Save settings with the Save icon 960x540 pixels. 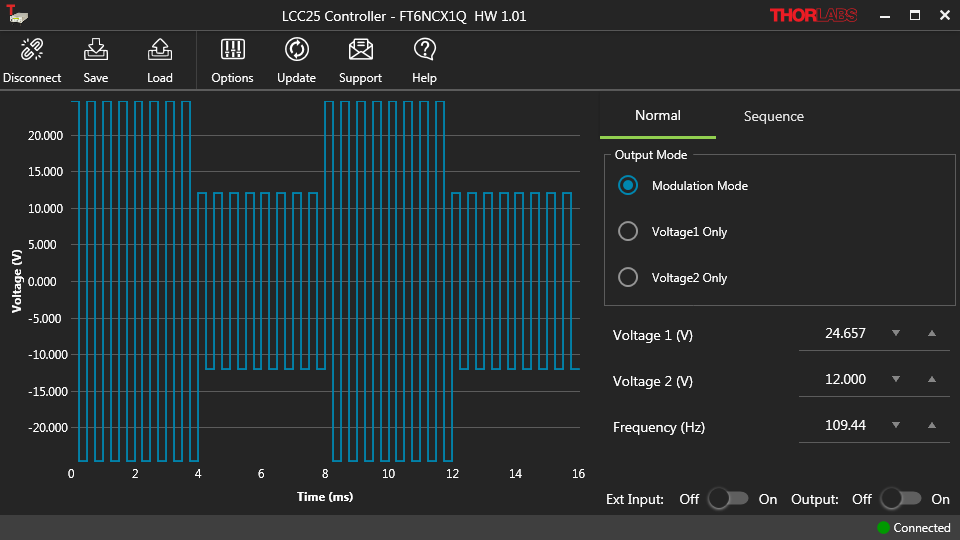tap(96, 50)
